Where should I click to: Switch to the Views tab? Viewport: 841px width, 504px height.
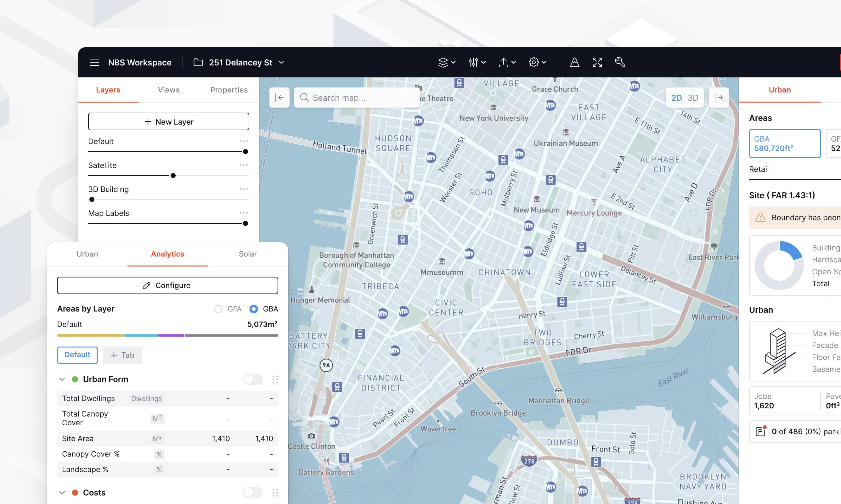(168, 90)
